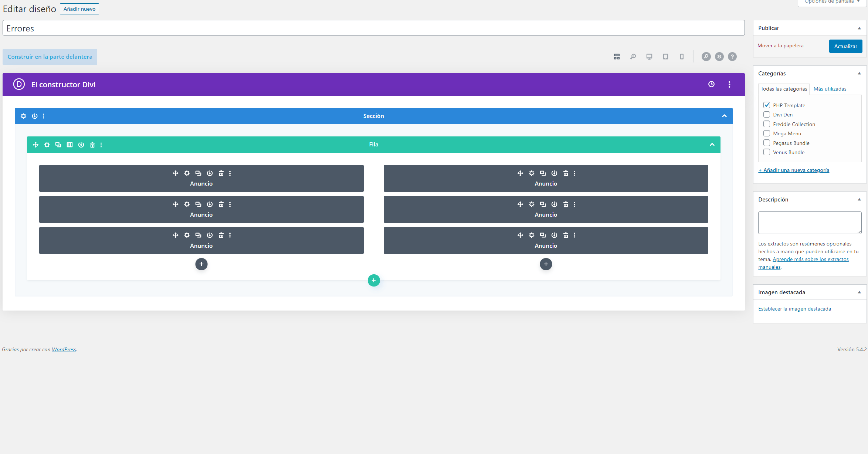Collapse the Imagen destacada panel
The width and height of the screenshot is (868, 454).
[859, 292]
